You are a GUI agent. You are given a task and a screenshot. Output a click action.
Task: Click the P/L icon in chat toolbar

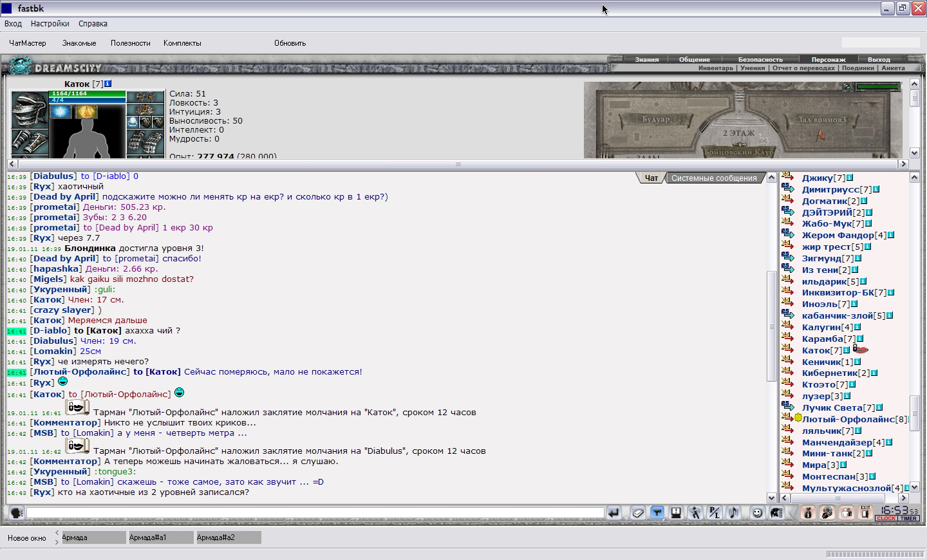715,513
